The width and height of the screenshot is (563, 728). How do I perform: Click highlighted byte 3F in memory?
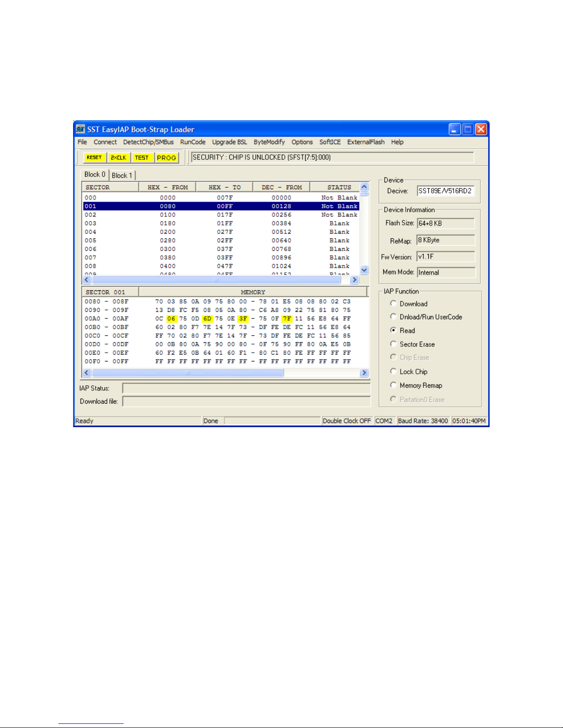pyautogui.click(x=243, y=318)
